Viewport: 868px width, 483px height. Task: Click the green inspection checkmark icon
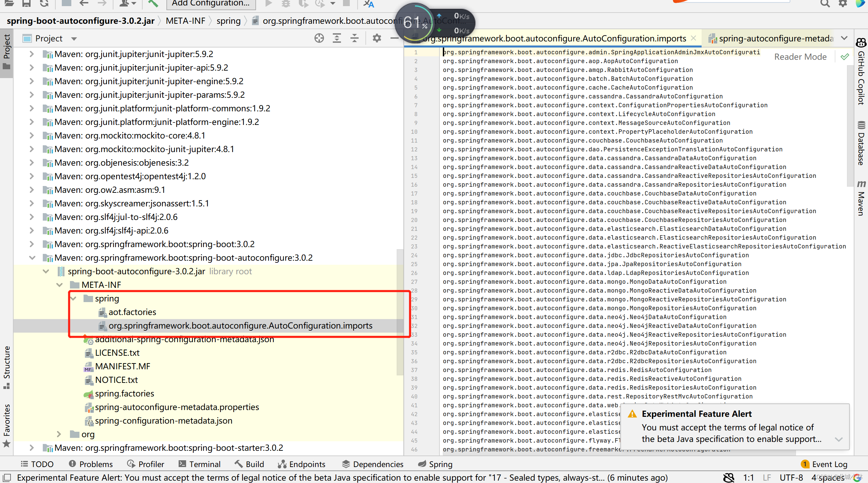tap(845, 57)
